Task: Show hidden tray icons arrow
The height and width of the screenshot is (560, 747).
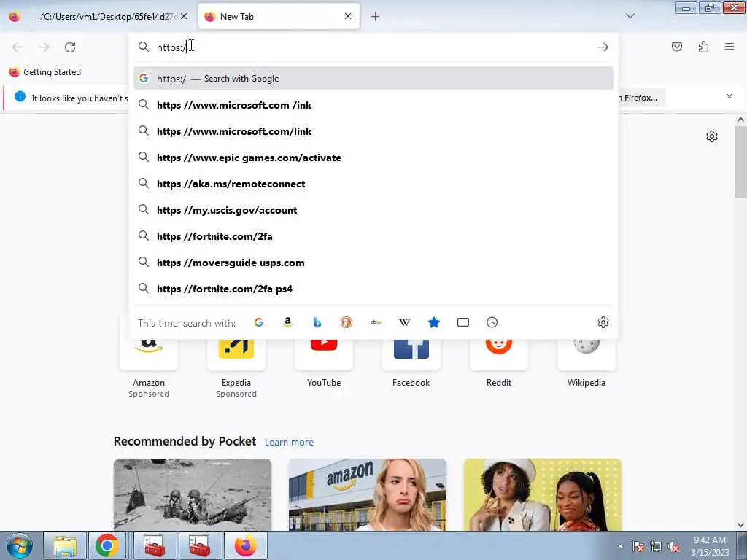Action: tap(620, 546)
